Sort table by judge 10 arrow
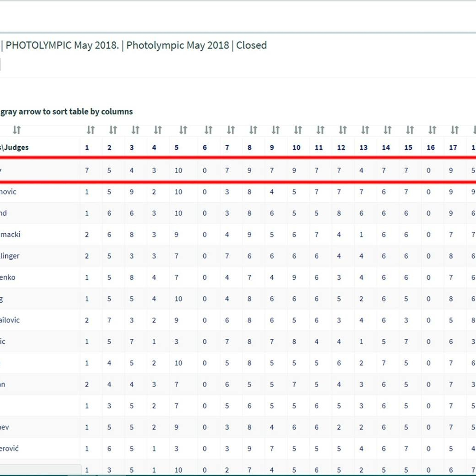Image resolution: width=476 pixels, height=476 pixels. pyautogui.click(x=298, y=130)
